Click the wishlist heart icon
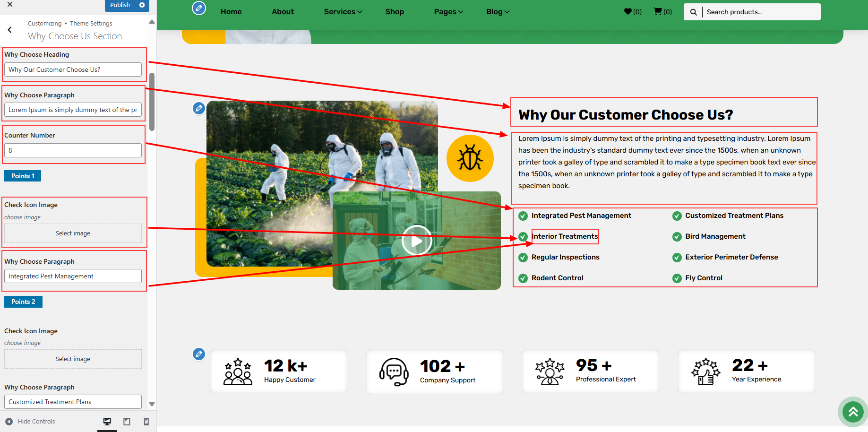868x432 pixels. click(628, 12)
